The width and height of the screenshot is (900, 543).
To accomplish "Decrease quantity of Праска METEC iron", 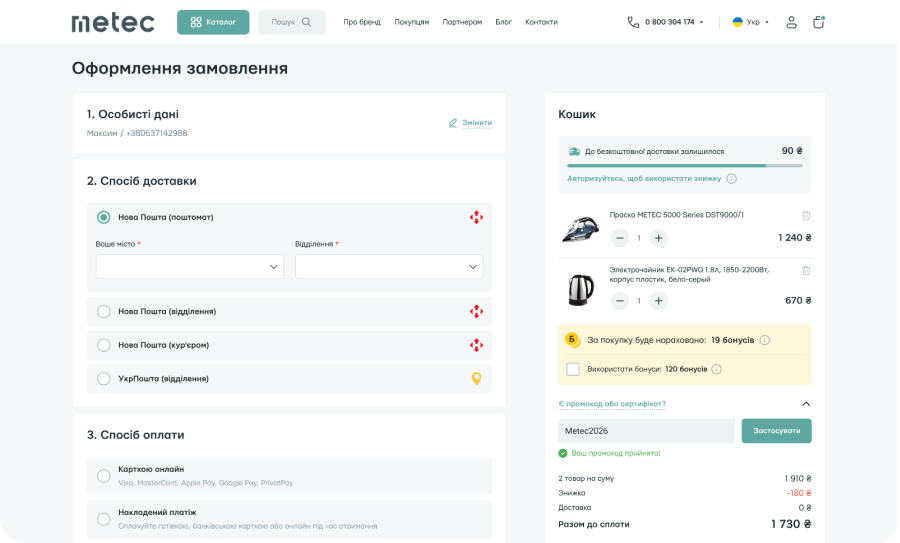I will coord(620,238).
